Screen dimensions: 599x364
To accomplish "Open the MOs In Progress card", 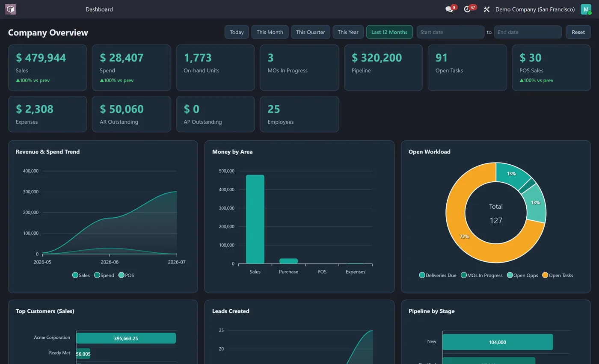I will click(x=299, y=68).
